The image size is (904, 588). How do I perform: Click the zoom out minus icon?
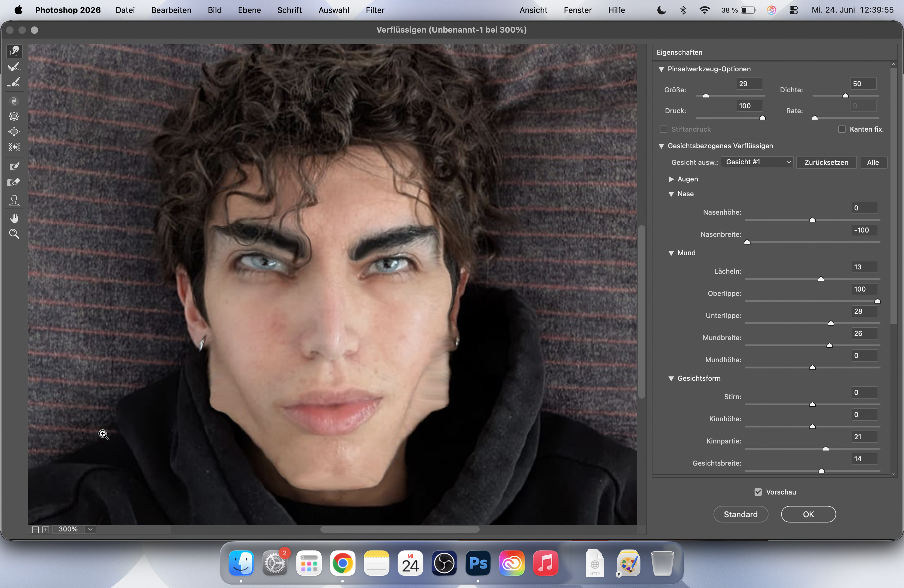35,530
